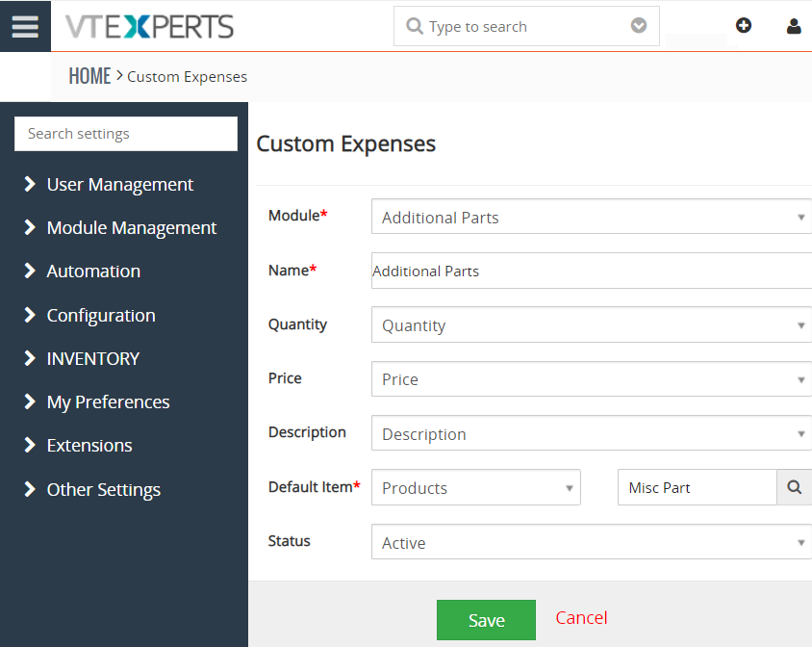Click the global search magnifier icon
Viewport: 812px width, 647px height.
coord(415,26)
